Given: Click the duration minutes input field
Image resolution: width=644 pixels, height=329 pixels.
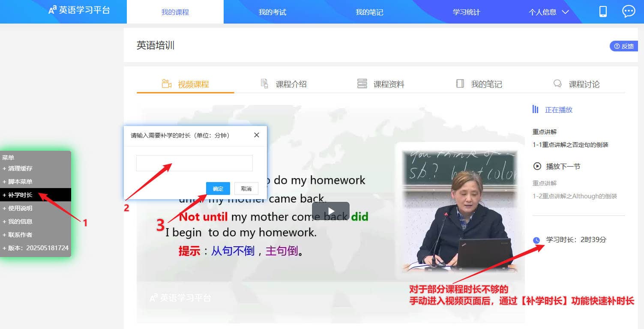Looking at the screenshot, I should (x=194, y=163).
